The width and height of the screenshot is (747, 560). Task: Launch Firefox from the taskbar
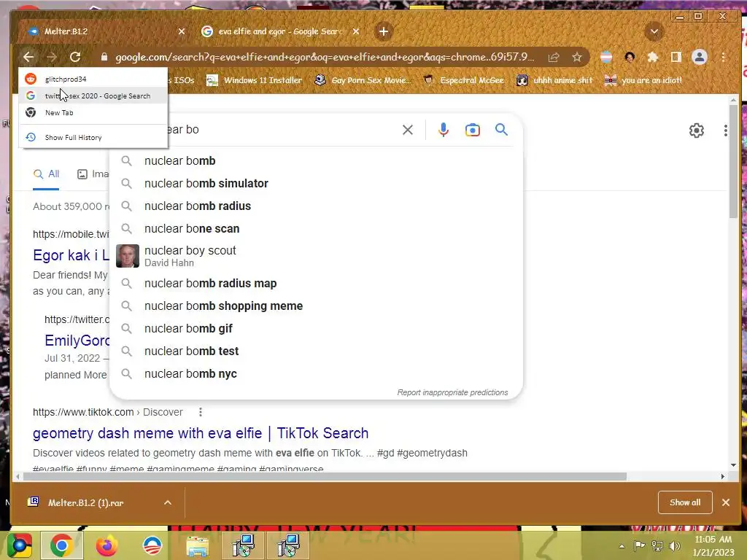click(107, 545)
